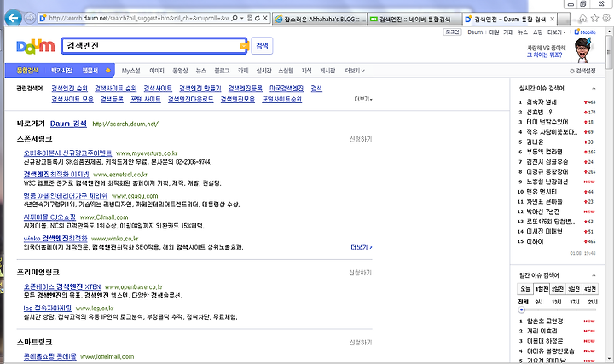
Task: Open the 쇼핑 link in the top menu
Action: pyautogui.click(x=537, y=32)
